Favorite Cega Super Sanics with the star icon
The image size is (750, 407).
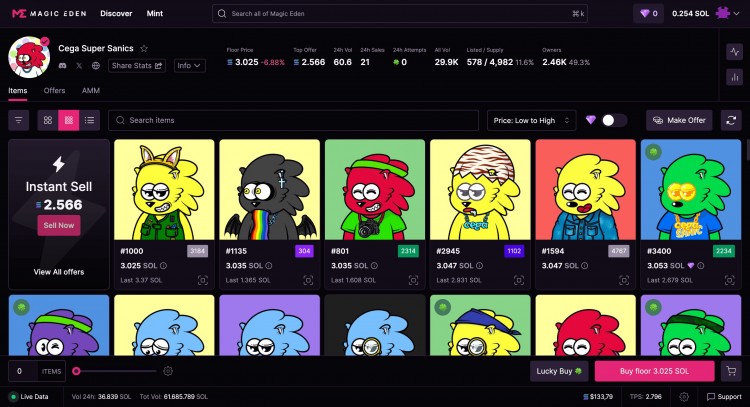(x=144, y=48)
